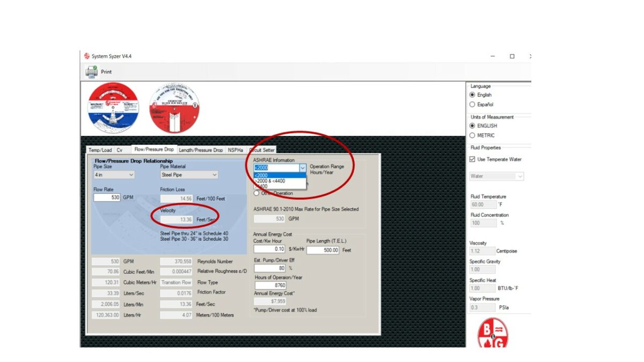Image resolution: width=644 pixels, height=362 pixels.
Task: Click the red System Syzer wheel image
Action: 173,108
